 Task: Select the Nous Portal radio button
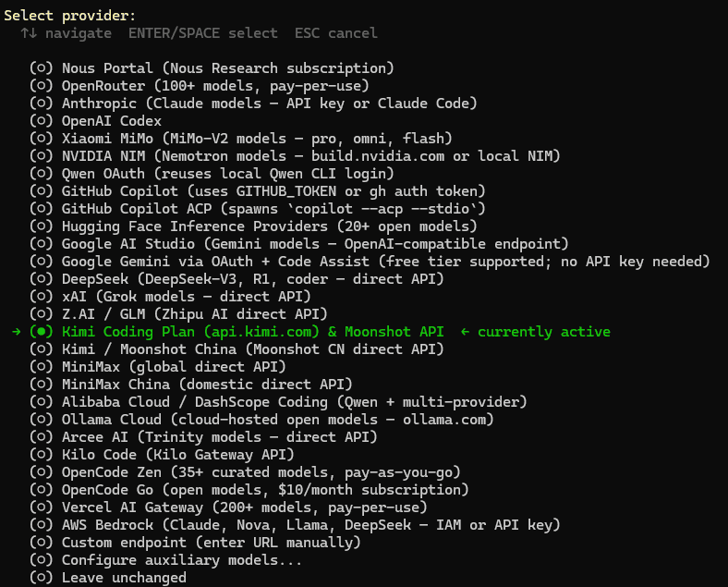(x=42, y=68)
